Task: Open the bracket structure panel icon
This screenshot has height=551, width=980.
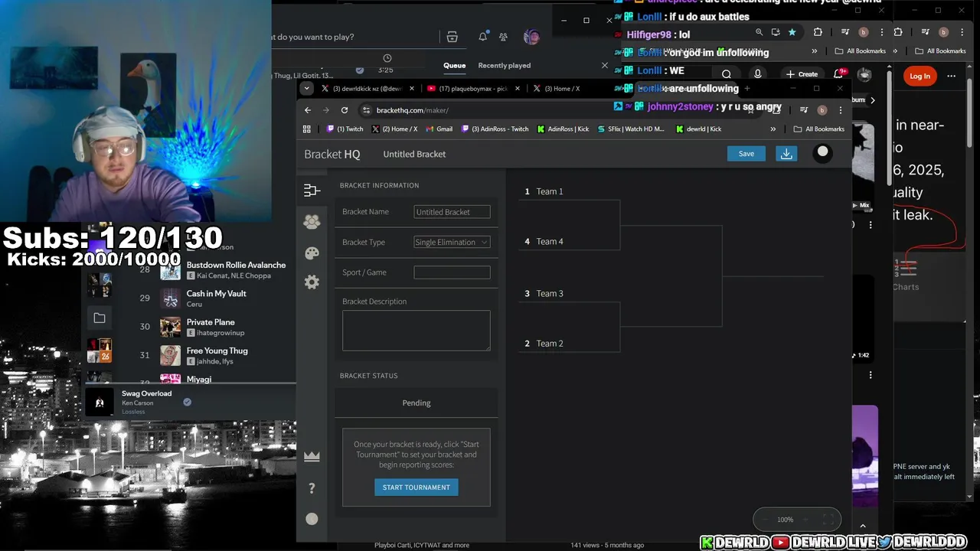Action: tap(312, 191)
